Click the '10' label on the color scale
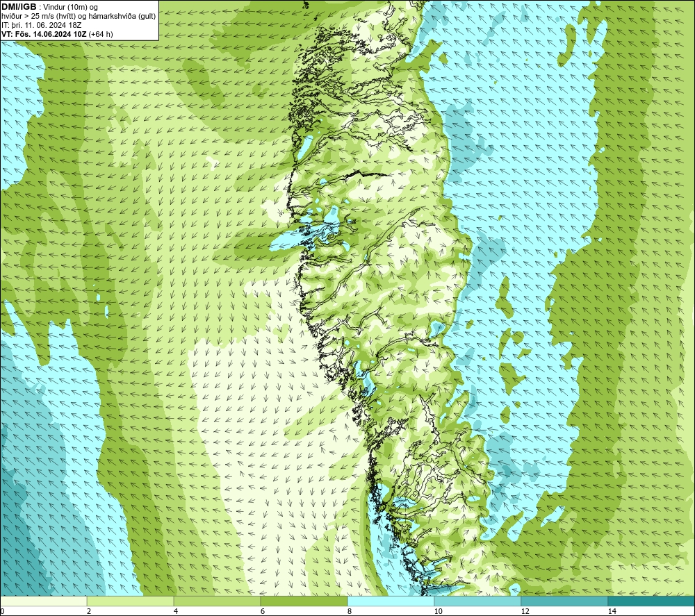The height and width of the screenshot is (616, 695). [438, 611]
